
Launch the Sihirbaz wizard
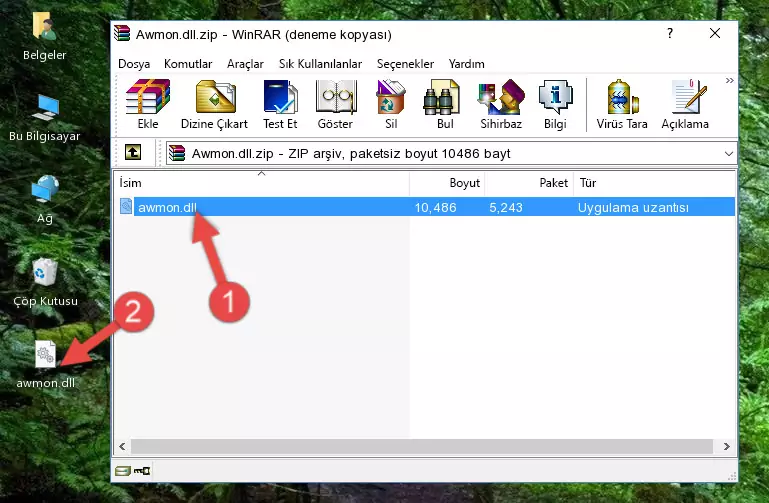pos(501,104)
